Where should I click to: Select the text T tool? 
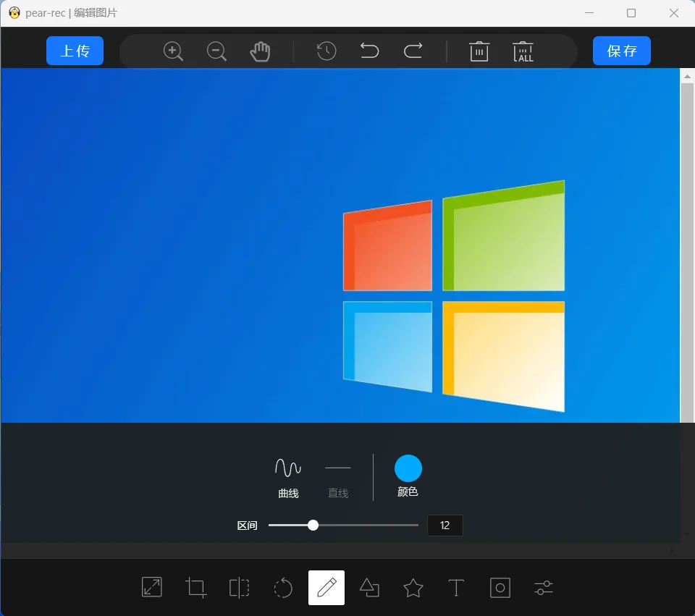[x=456, y=588]
